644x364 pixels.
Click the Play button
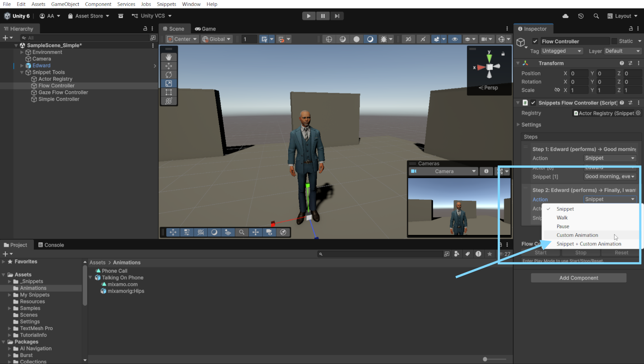[x=308, y=16]
